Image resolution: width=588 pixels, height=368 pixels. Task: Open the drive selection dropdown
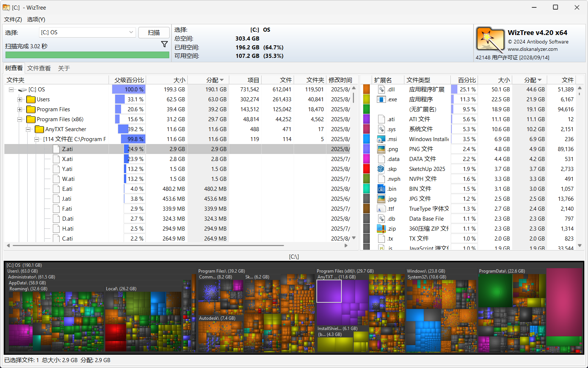(x=131, y=32)
